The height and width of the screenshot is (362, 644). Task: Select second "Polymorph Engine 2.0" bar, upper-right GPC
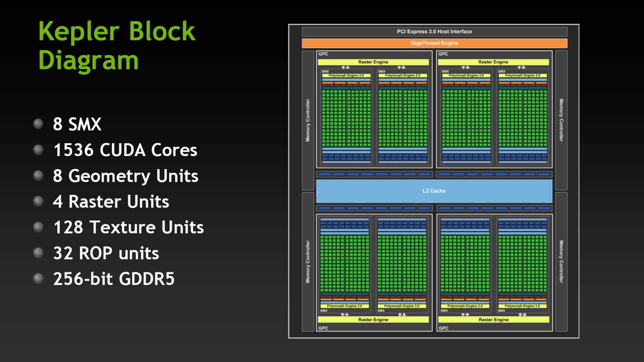(523, 75)
